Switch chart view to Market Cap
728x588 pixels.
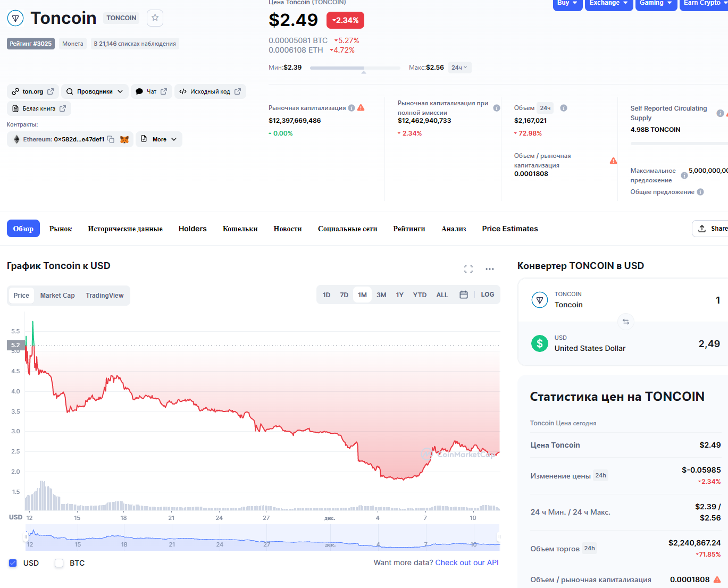coord(57,296)
